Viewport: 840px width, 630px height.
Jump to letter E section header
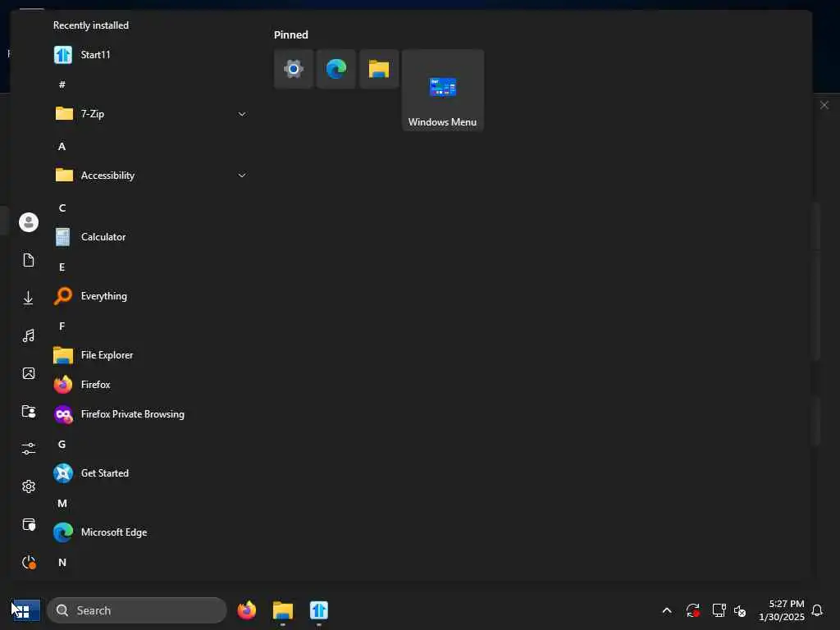[62, 267]
